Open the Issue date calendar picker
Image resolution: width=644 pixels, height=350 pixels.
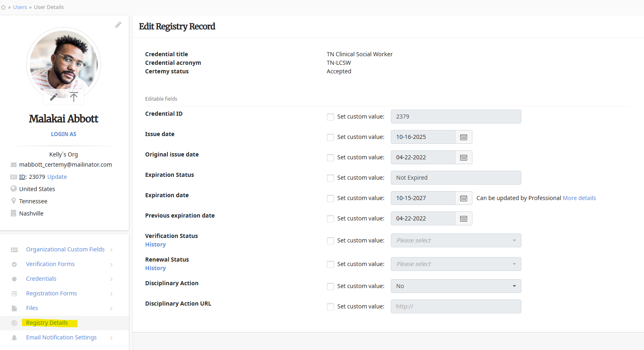[463, 137]
